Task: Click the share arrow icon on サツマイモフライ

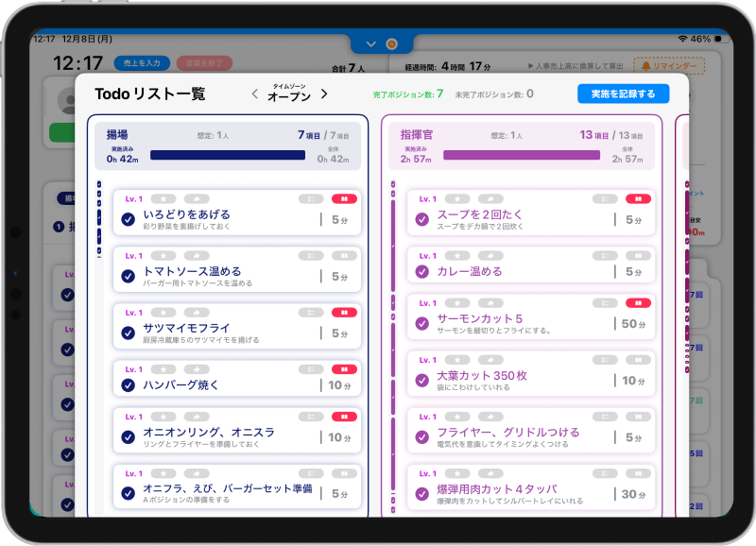Action: 194,313
